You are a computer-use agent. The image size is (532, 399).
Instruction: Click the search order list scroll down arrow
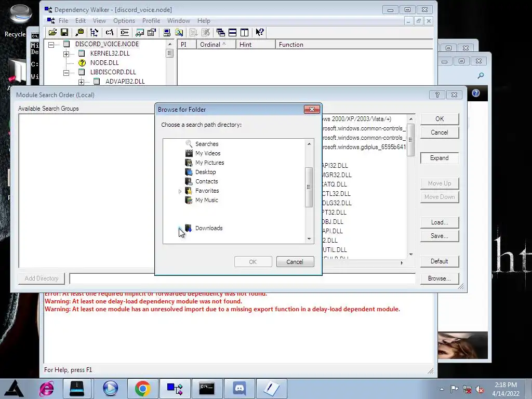tap(411, 254)
